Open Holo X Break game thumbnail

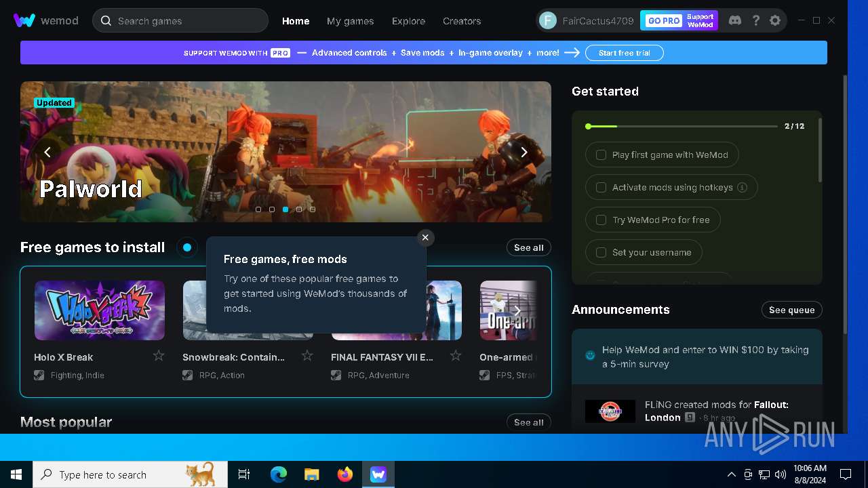tap(100, 310)
